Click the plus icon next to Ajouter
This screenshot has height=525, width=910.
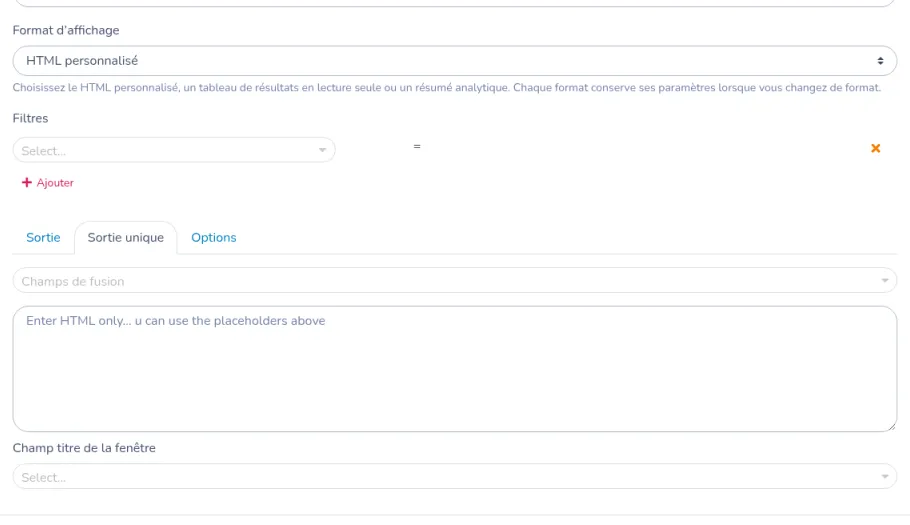[x=27, y=183]
